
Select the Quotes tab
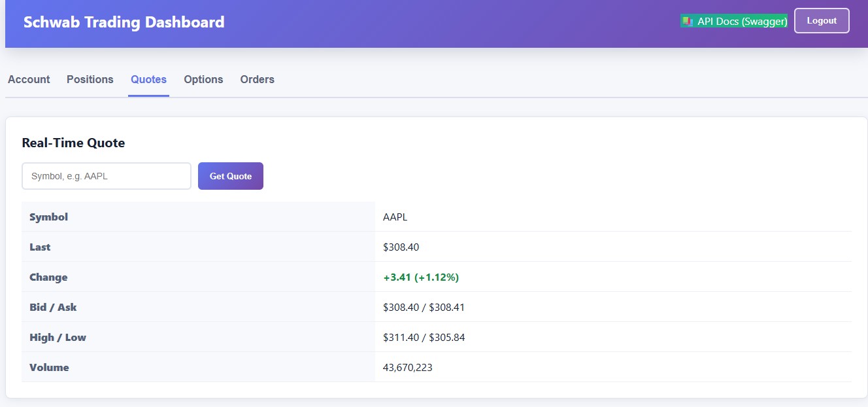click(x=148, y=79)
